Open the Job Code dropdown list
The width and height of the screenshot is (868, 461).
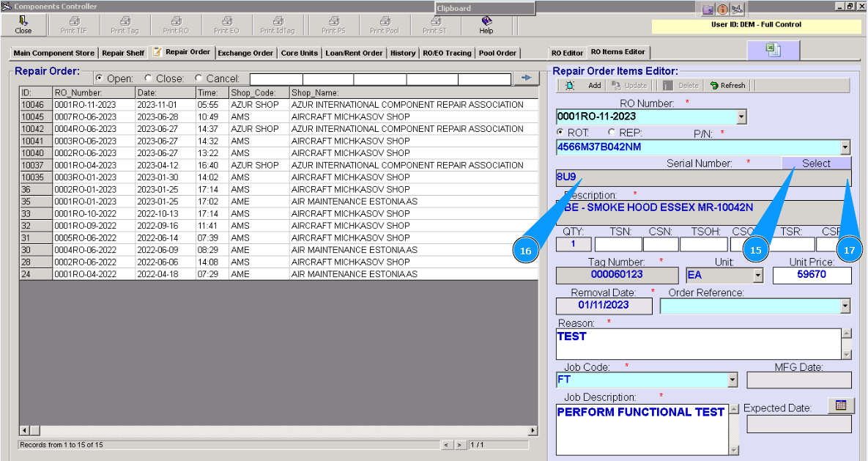(x=732, y=380)
